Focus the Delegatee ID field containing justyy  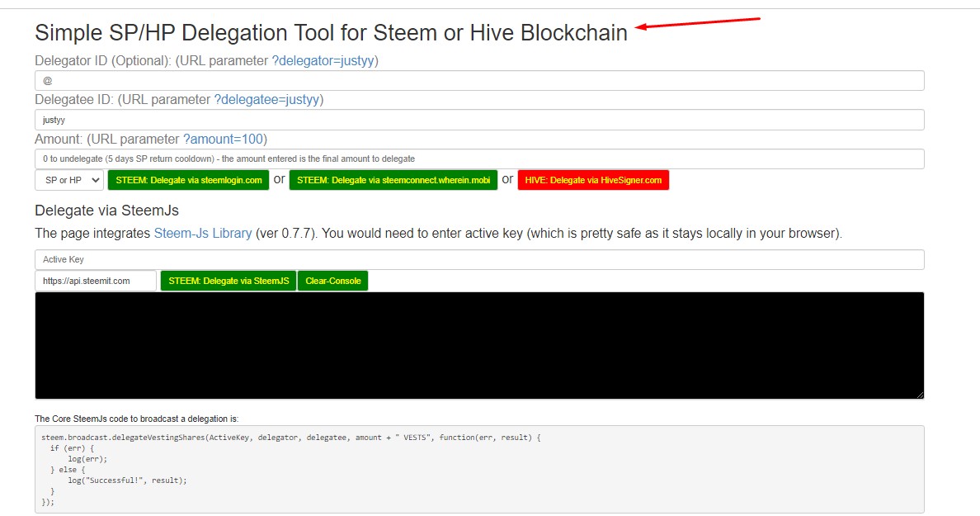(479, 120)
